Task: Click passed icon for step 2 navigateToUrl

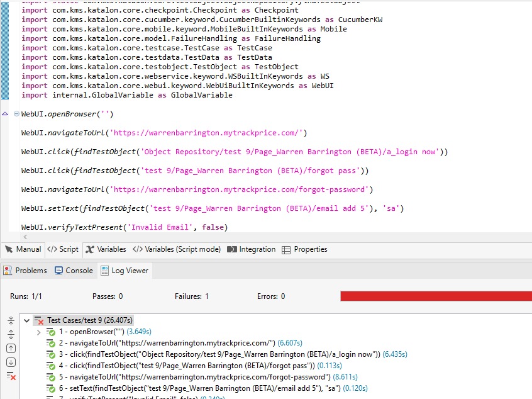Action: tap(51, 344)
